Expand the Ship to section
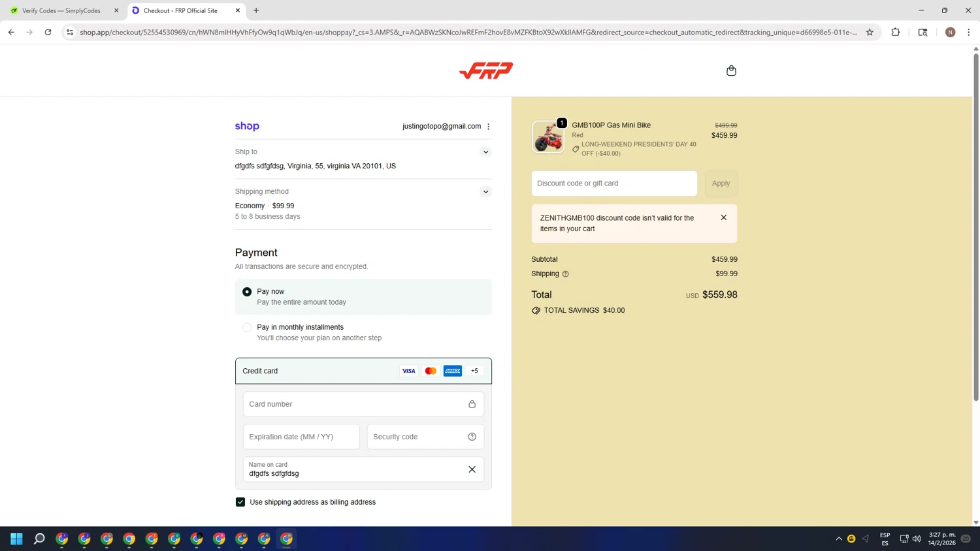 click(x=485, y=152)
